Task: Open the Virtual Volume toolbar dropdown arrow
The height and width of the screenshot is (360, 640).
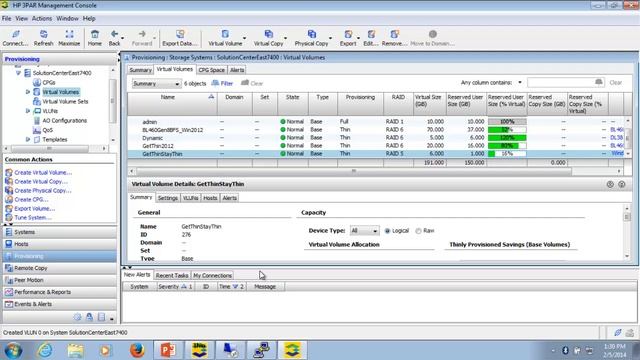Action: pyautogui.click(x=244, y=38)
